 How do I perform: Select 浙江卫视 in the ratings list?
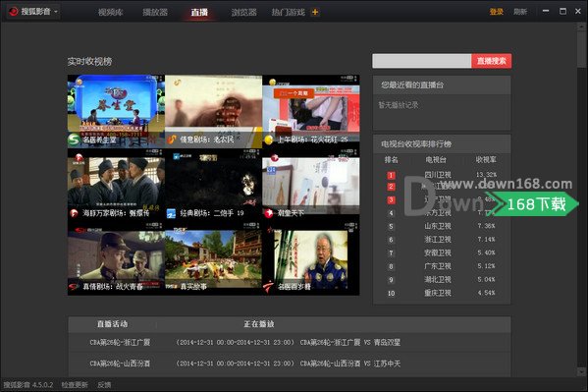438,239
